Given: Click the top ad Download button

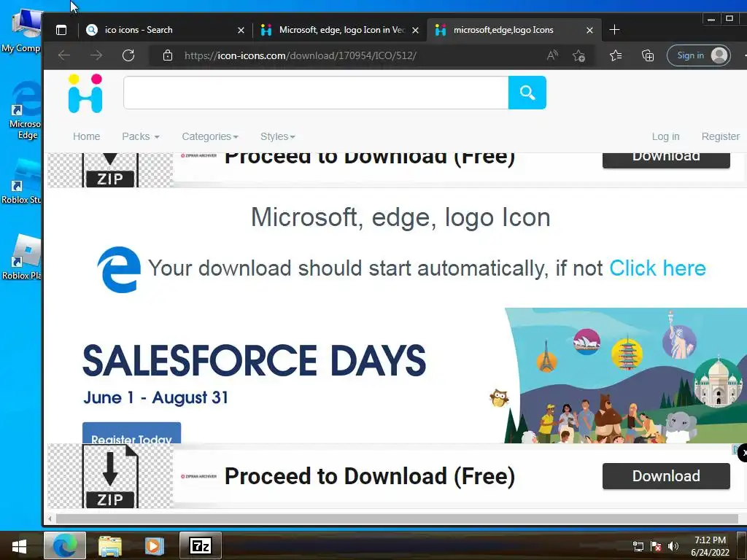Looking at the screenshot, I should point(666,160).
